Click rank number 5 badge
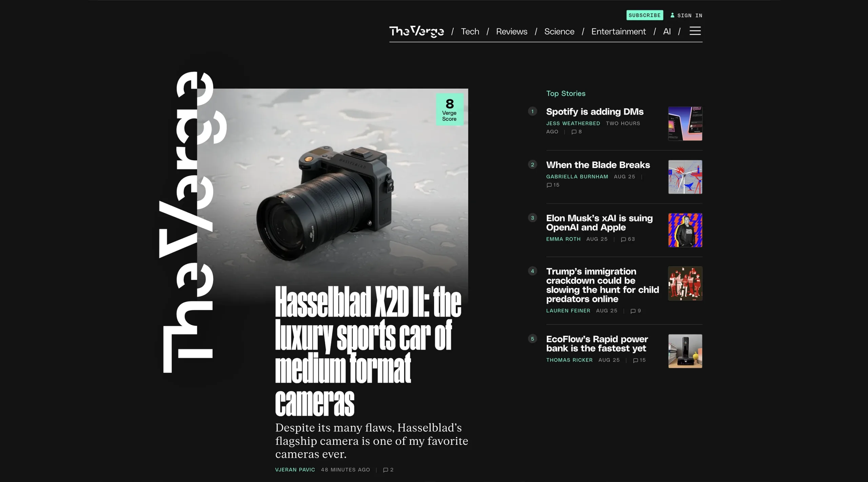 [532, 339]
